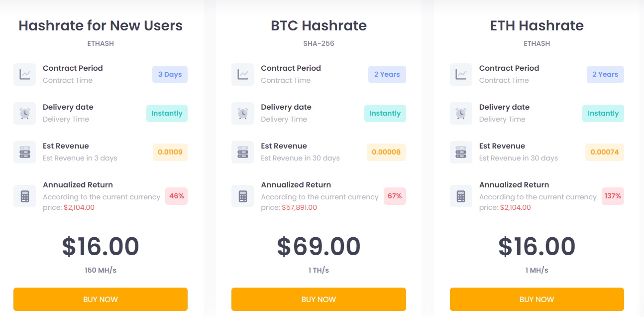Click the 3 Days contract badge
This screenshot has height=317, width=644.
pos(170,74)
